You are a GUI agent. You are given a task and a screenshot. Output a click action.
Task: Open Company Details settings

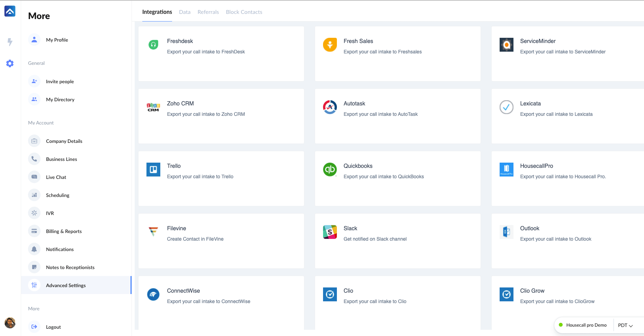coord(64,141)
